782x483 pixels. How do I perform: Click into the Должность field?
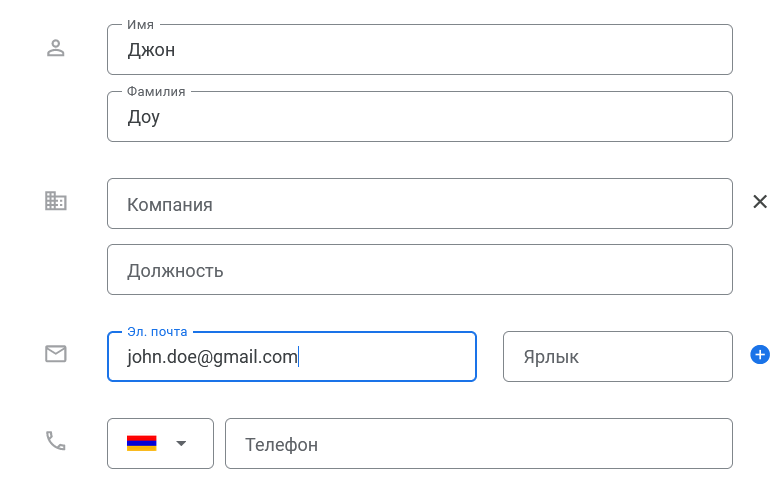pyautogui.click(x=419, y=270)
